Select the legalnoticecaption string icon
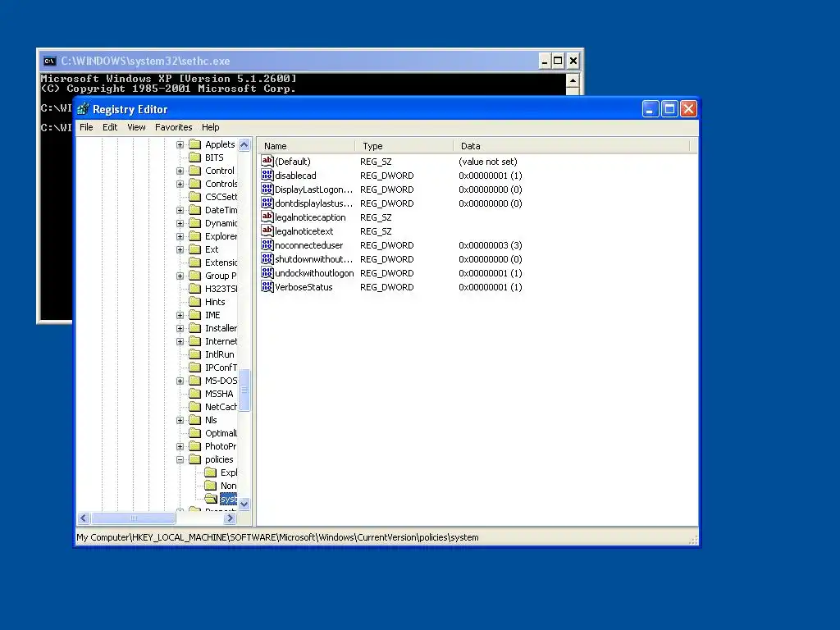This screenshot has width=840, height=630. tap(267, 217)
